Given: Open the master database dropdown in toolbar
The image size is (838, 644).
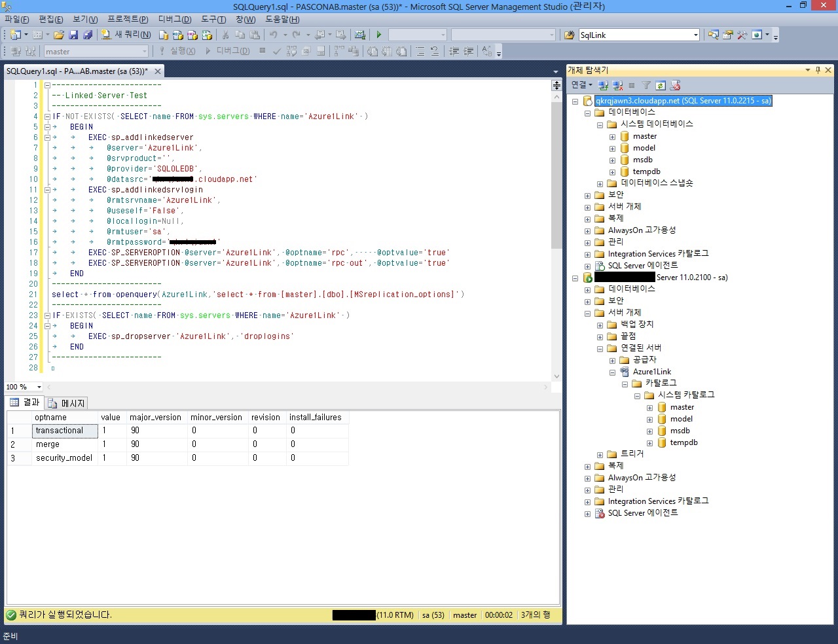Looking at the screenshot, I should pos(96,51).
